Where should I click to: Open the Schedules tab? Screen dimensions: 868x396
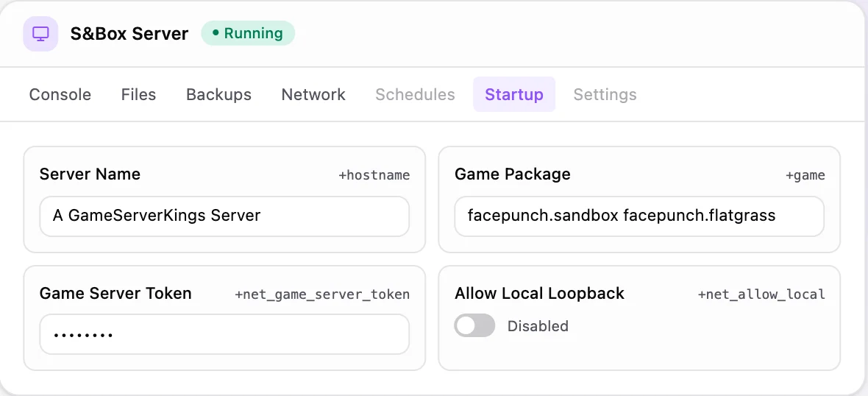tap(415, 95)
